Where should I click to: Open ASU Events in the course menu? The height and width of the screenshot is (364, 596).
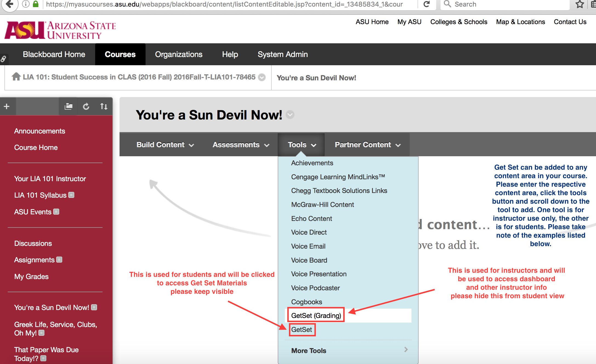(33, 212)
